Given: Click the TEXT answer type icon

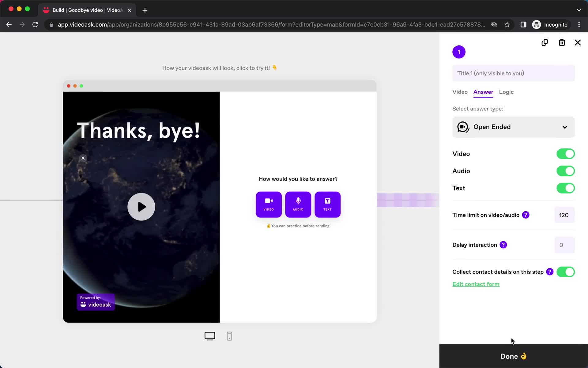Looking at the screenshot, I should click(x=327, y=204).
